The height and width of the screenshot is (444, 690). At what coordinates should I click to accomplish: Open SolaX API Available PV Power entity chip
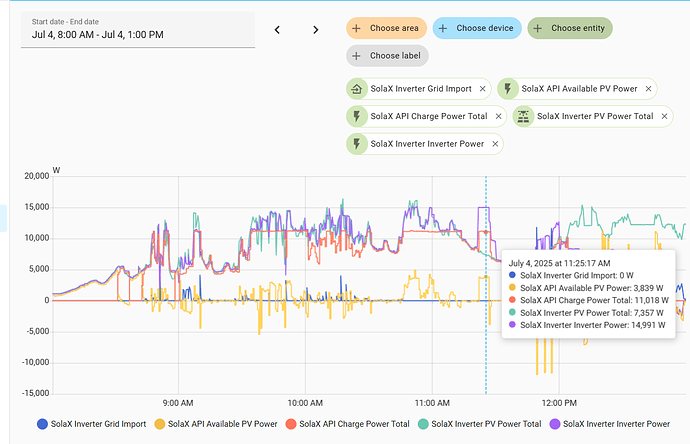(579, 89)
